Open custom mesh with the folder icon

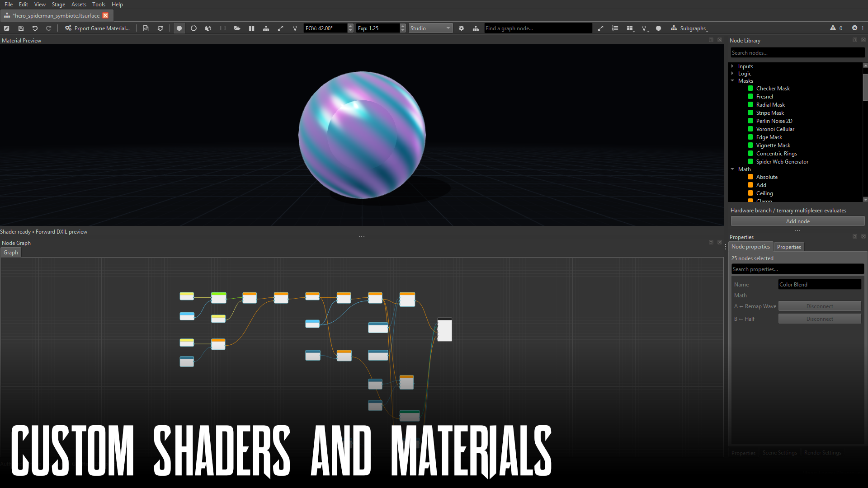[237, 28]
